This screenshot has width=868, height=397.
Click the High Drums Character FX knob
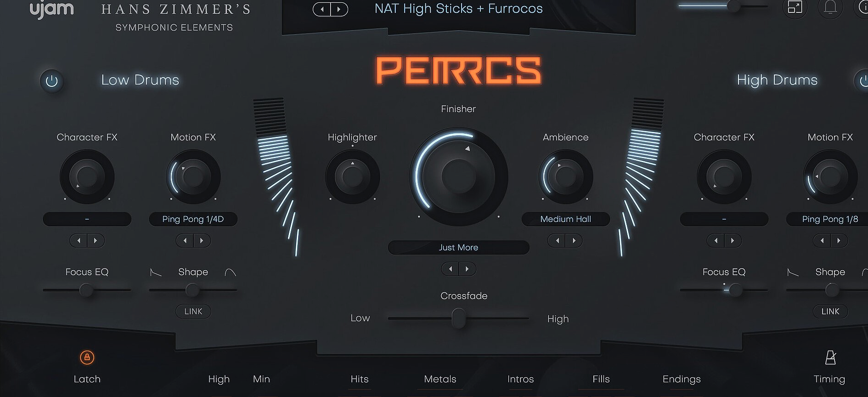pyautogui.click(x=724, y=176)
